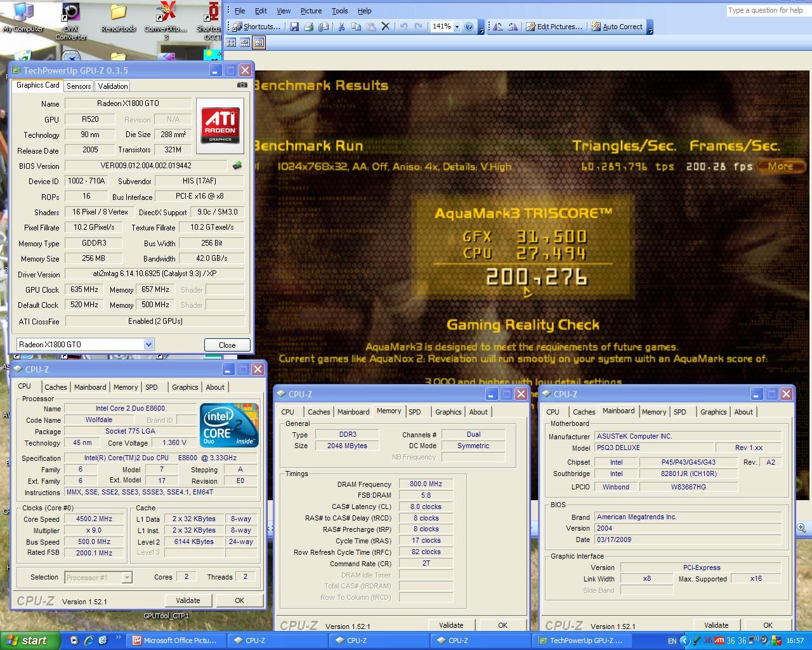Screen dimensions: 812x650
Task: Select Microsoft Office Picture Manager taskbar item
Action: 176,640
